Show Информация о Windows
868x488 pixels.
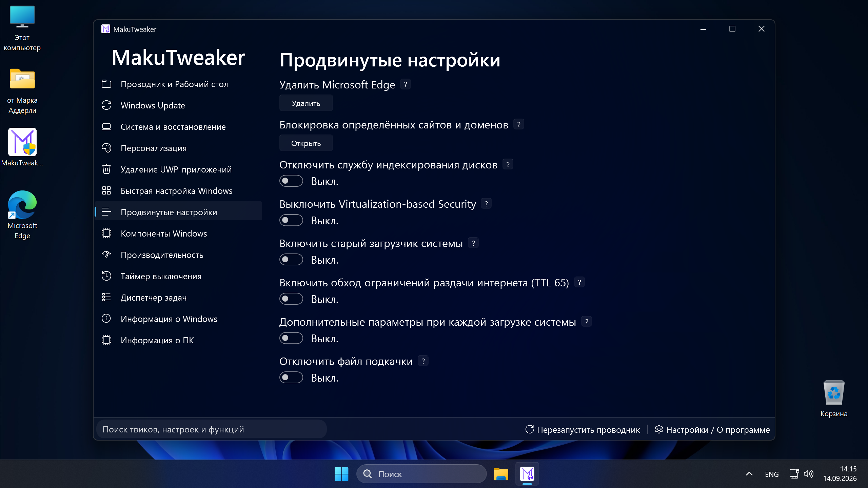coord(178,319)
